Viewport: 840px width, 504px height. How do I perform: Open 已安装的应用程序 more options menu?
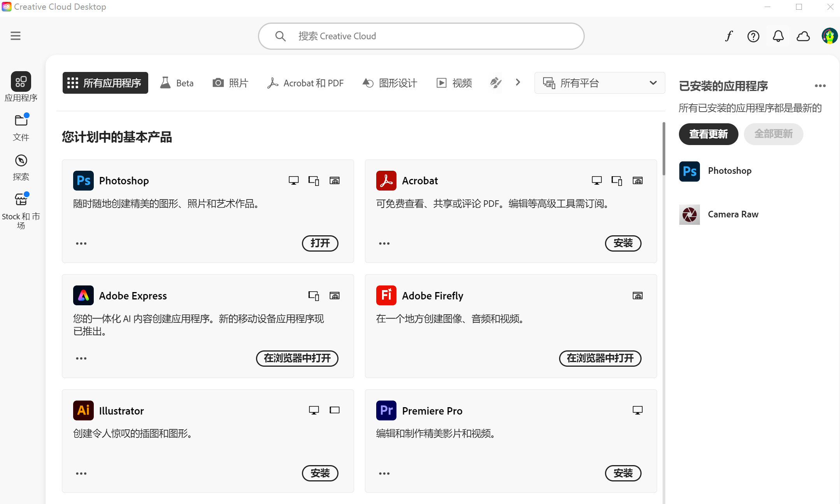tap(820, 86)
